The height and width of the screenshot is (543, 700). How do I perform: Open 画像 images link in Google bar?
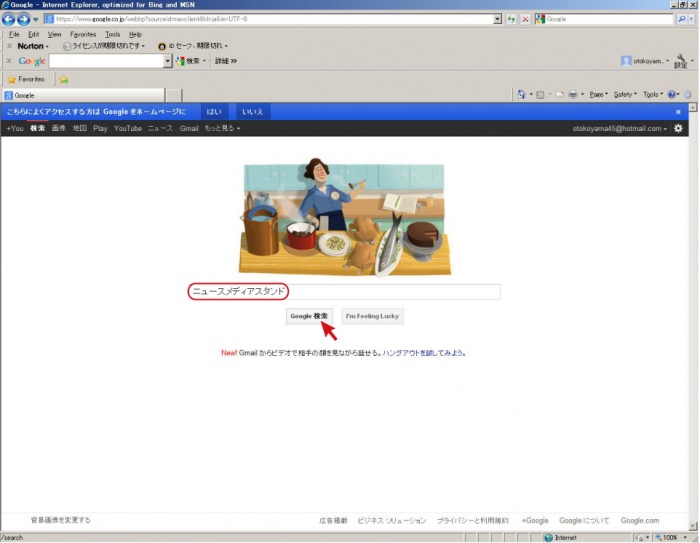pos(58,129)
